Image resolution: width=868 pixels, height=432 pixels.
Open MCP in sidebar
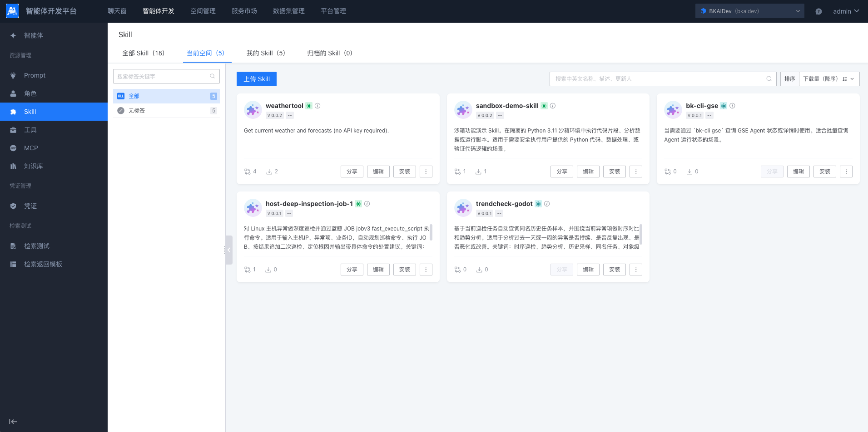54,148
